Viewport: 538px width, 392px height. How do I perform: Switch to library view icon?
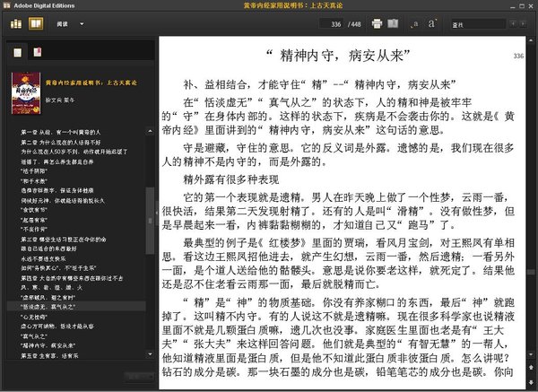coord(17,22)
